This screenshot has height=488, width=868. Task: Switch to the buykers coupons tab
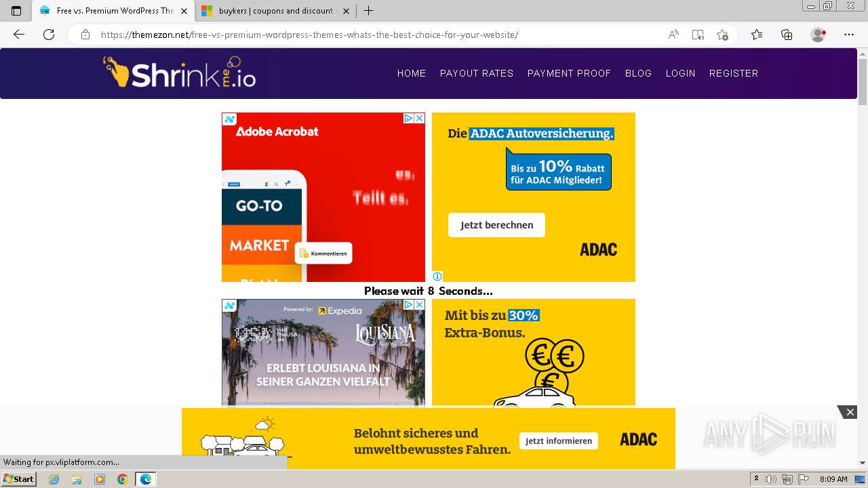pyautogui.click(x=275, y=11)
